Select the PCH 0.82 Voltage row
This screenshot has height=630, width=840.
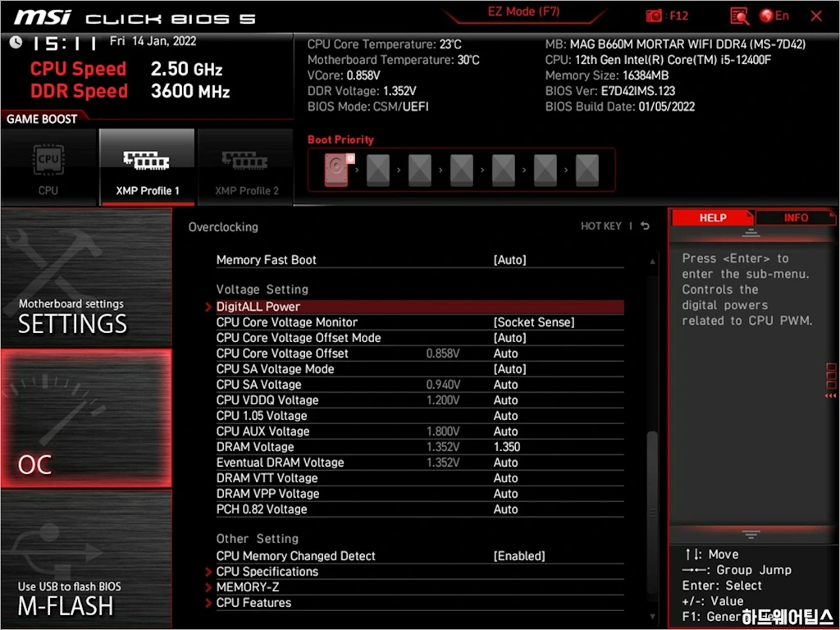(x=420, y=509)
